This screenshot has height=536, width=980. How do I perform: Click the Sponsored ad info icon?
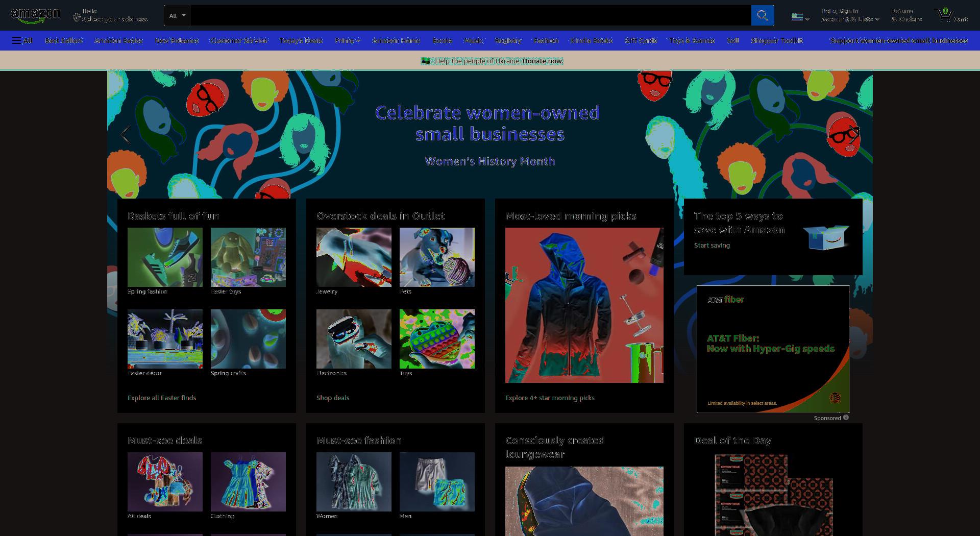846,418
